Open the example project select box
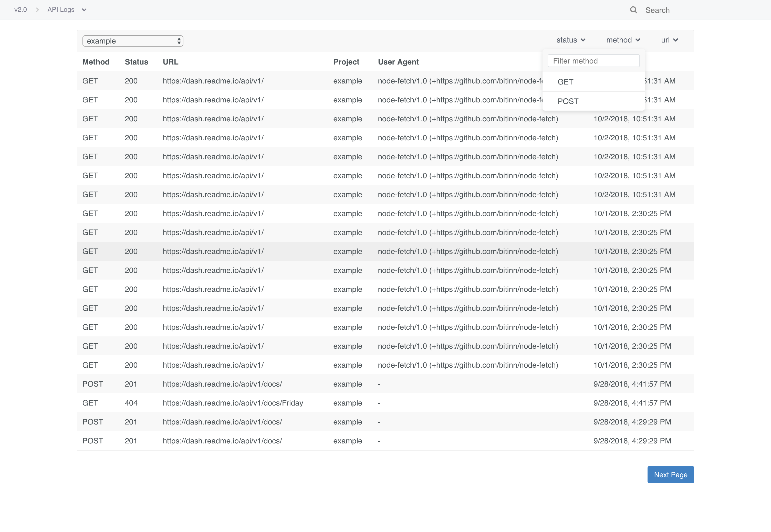This screenshot has height=532, width=771. click(133, 41)
